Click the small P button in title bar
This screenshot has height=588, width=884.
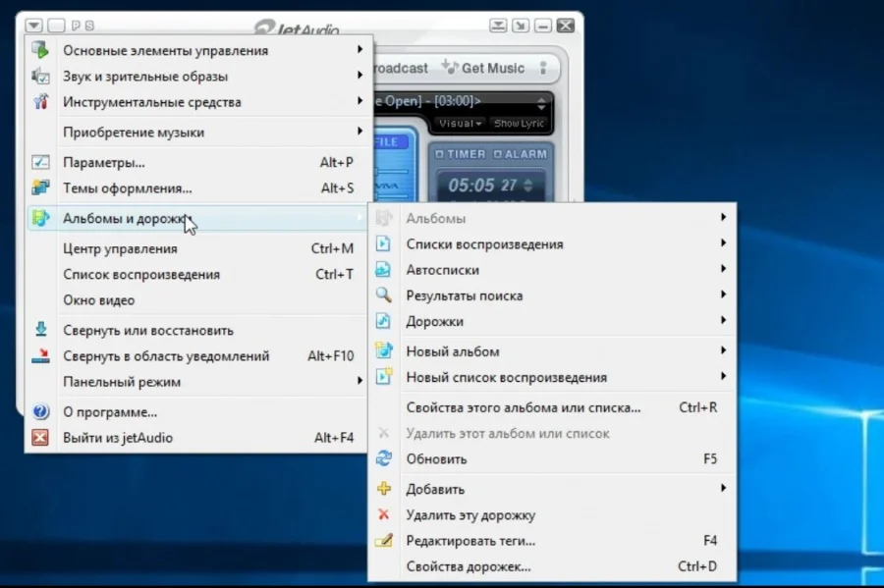click(x=76, y=26)
